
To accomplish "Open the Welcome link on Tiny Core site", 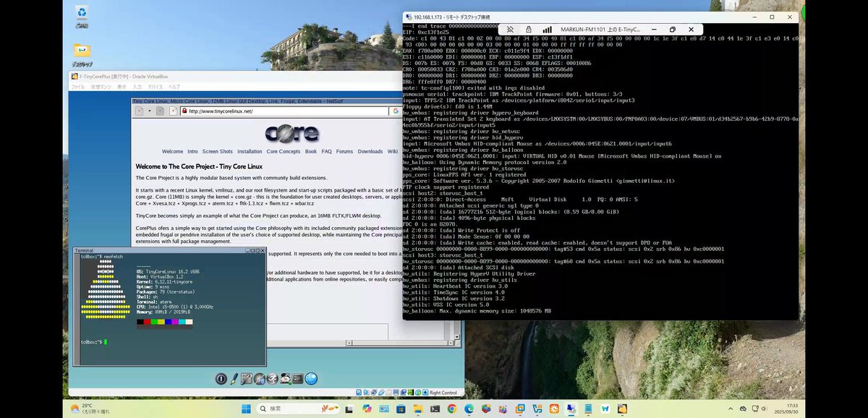I will pos(172,151).
